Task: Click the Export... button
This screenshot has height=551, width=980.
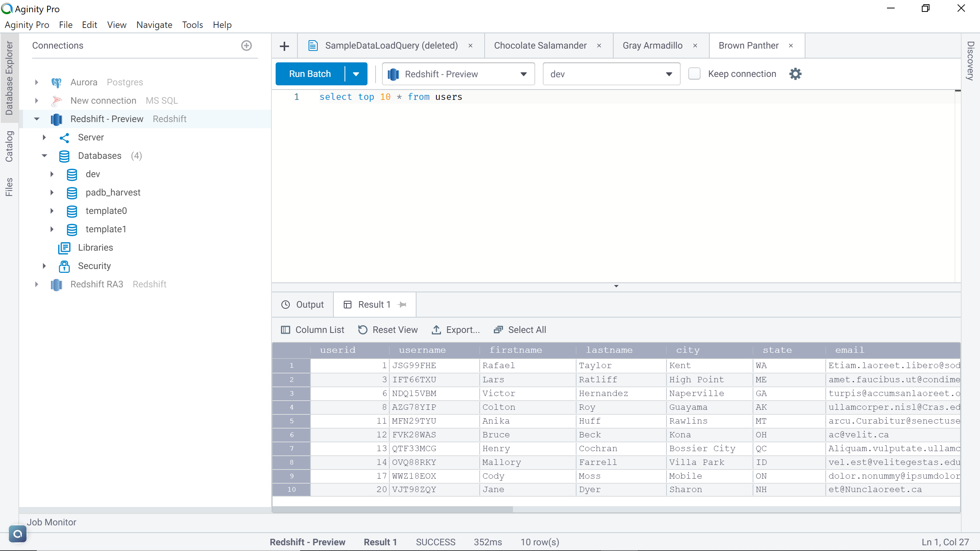Action: point(456,330)
